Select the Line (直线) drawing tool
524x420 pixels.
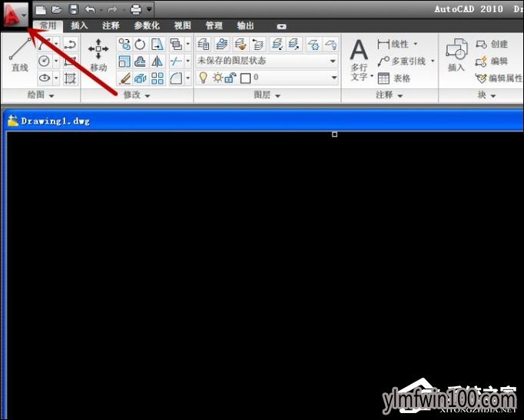pos(20,55)
